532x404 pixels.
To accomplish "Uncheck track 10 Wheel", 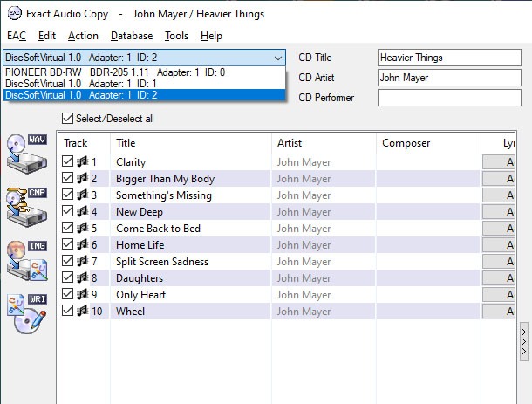I will point(67,311).
